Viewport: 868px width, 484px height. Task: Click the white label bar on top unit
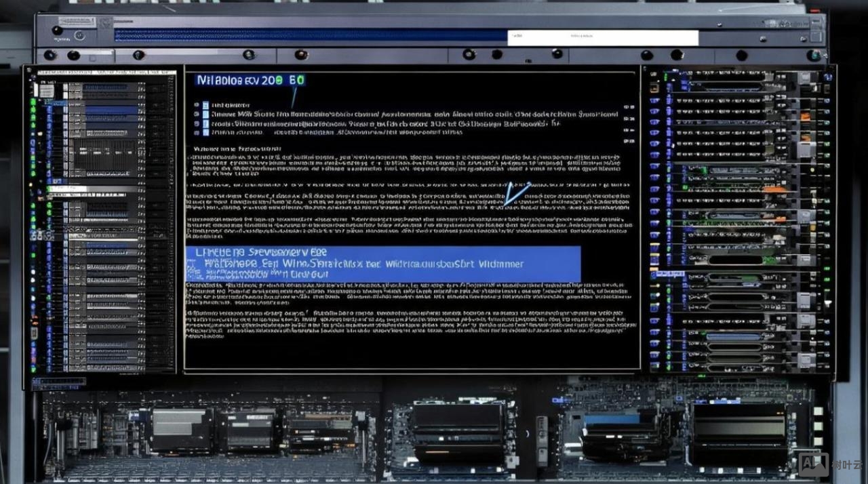click(602, 37)
